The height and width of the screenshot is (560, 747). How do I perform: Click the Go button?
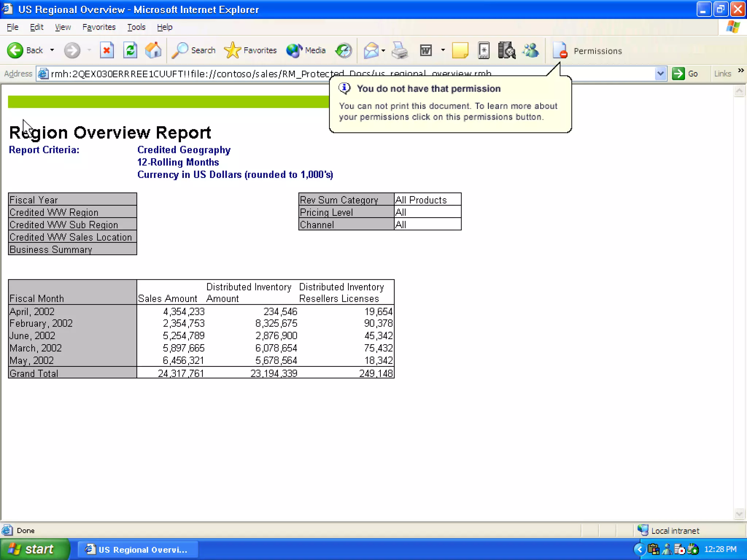[x=685, y=74]
